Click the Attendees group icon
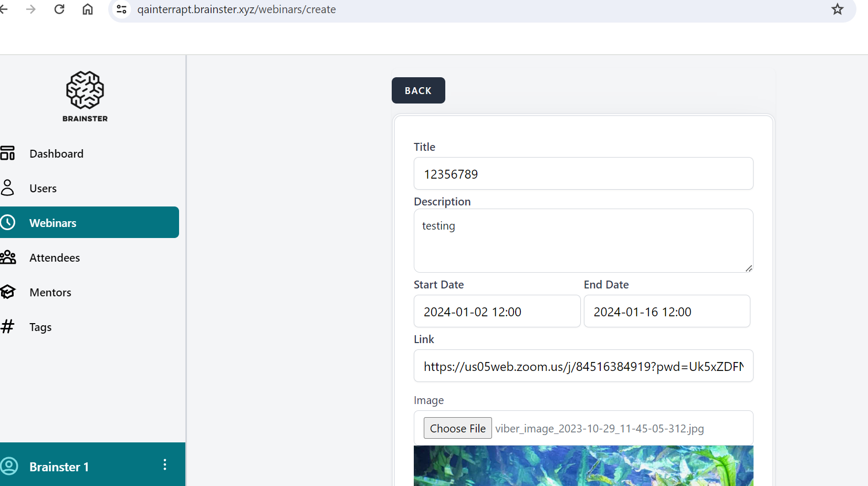This screenshot has width=868, height=486. tap(8, 257)
